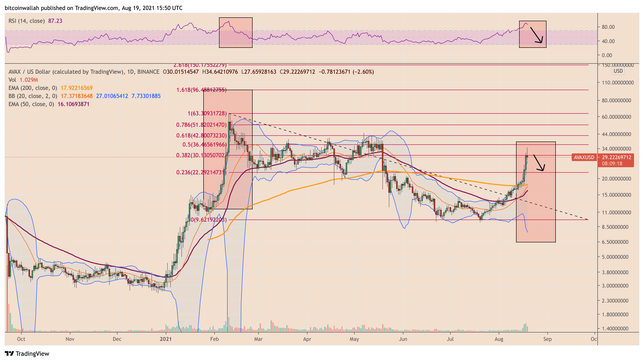Image resolution: width=644 pixels, height=362 pixels.
Task: Click the Vol 1.029M indicator label
Action: point(23,80)
